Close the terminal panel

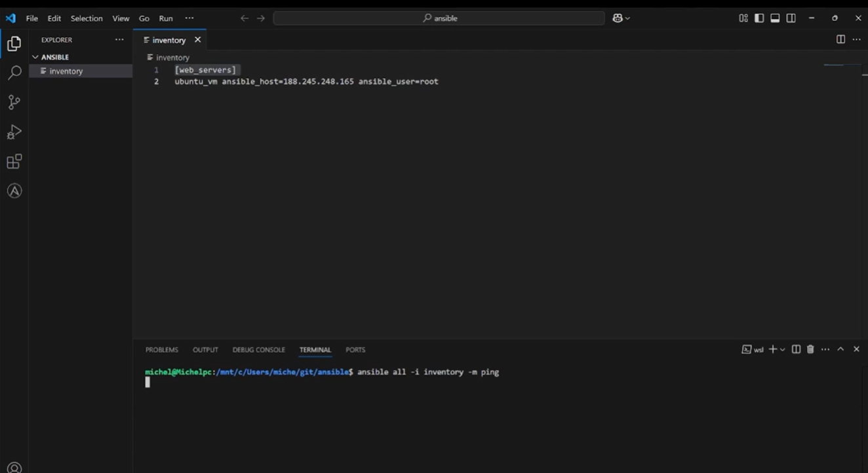(856, 349)
